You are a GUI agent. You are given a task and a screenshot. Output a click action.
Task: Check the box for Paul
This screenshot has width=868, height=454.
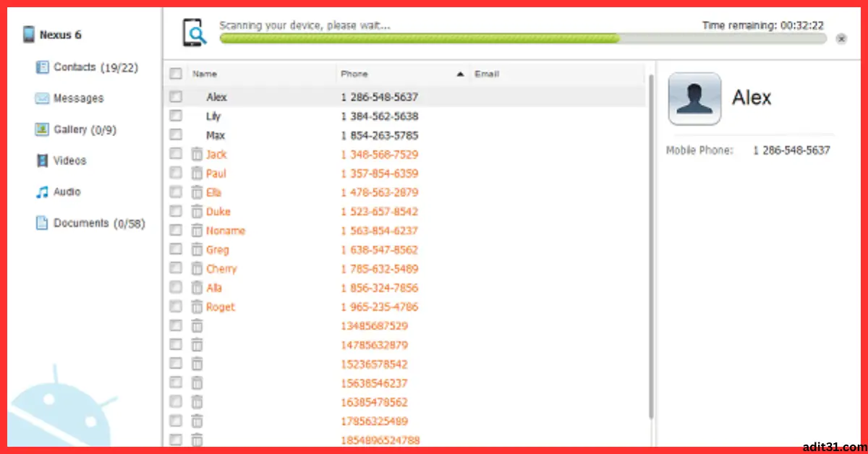(x=175, y=174)
